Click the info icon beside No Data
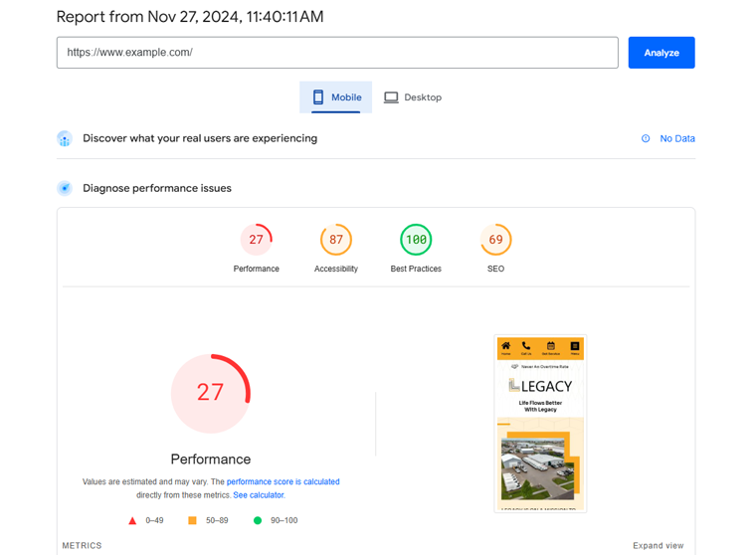The image size is (756, 555). tap(646, 139)
